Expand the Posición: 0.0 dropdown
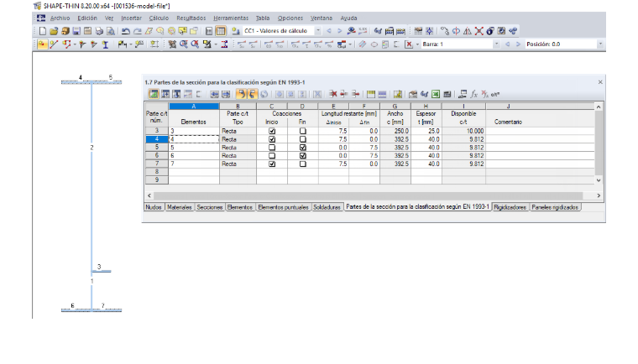Screen dimensions: 638x364 click(600, 44)
